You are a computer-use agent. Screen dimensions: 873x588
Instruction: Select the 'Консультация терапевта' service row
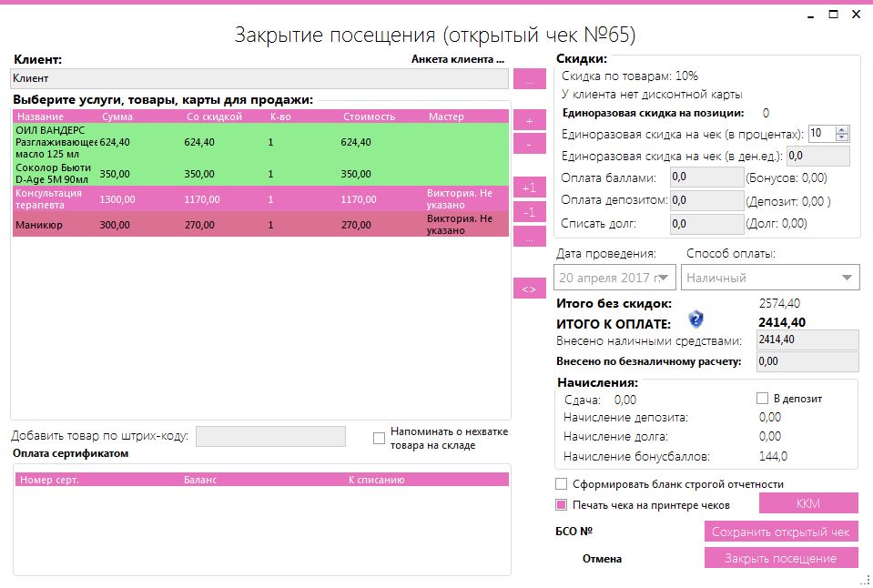260,198
